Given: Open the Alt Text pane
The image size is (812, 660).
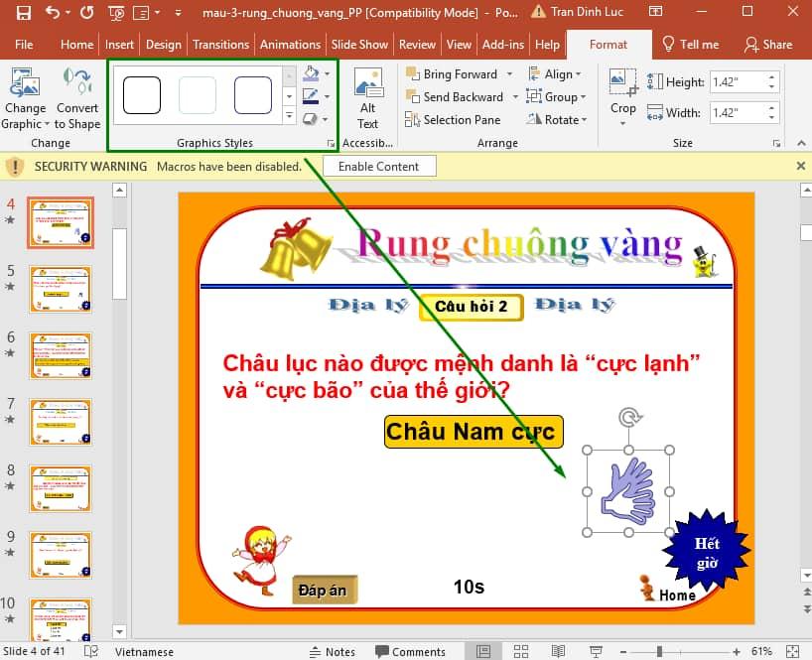Looking at the screenshot, I should tap(367, 92).
